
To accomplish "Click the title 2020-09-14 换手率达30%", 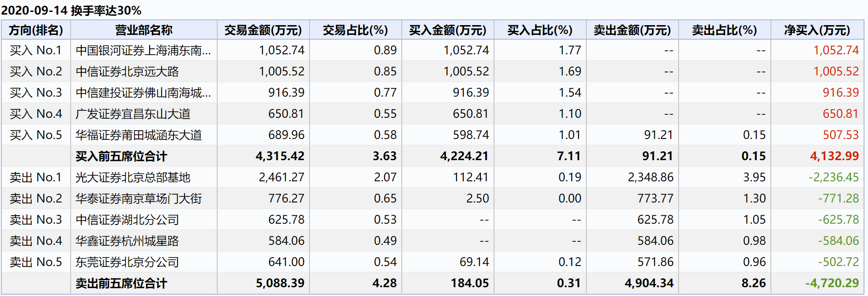I will click(72, 10).
